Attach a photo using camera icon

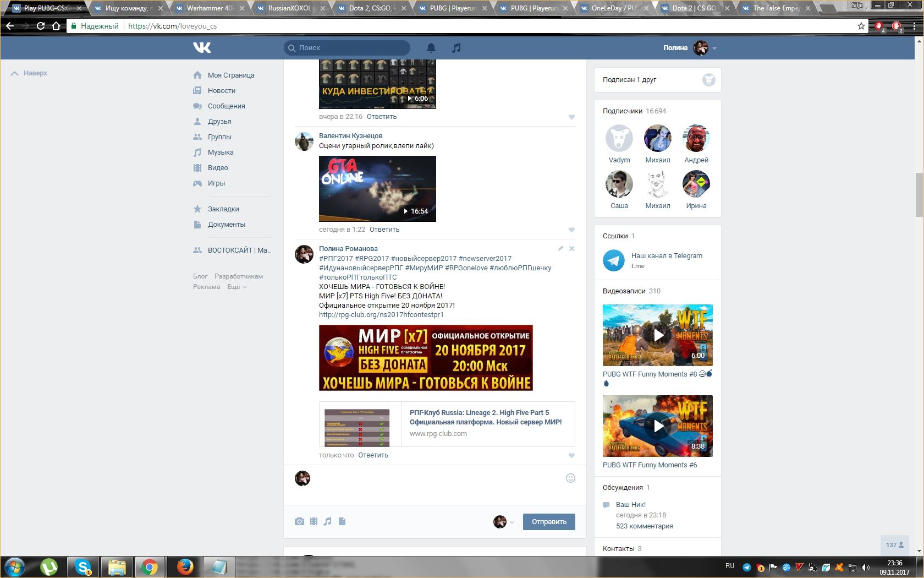pyautogui.click(x=299, y=521)
